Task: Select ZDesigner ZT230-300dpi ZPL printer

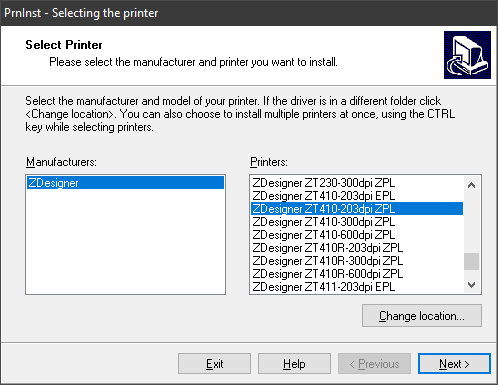Action: pos(357,183)
